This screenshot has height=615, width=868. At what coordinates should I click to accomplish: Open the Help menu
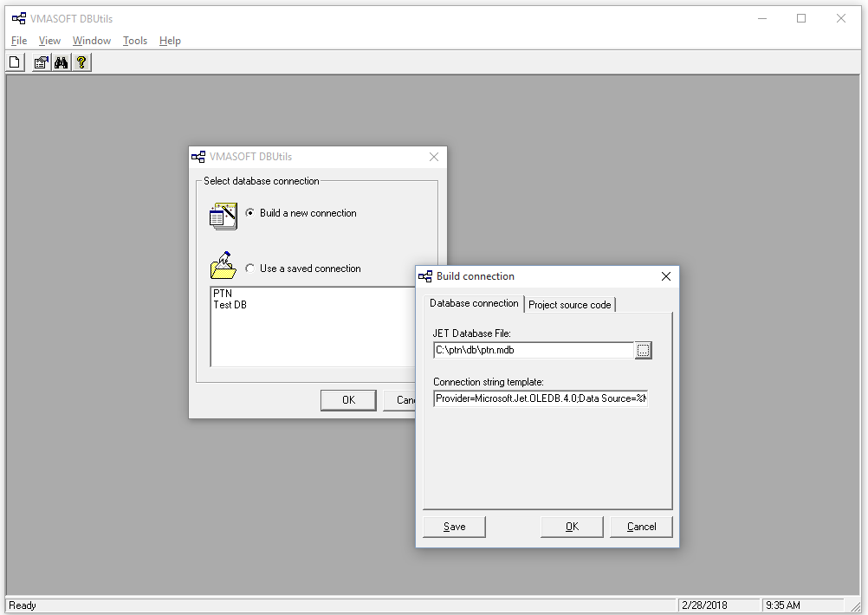[x=170, y=41]
